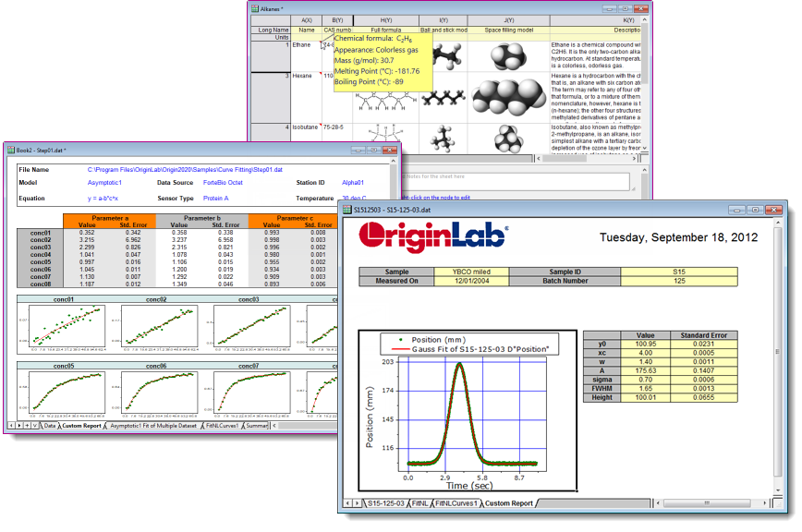Image resolution: width=802 pixels, height=532 pixels.
Task: Minimize the Book2 window
Action: point(358,151)
